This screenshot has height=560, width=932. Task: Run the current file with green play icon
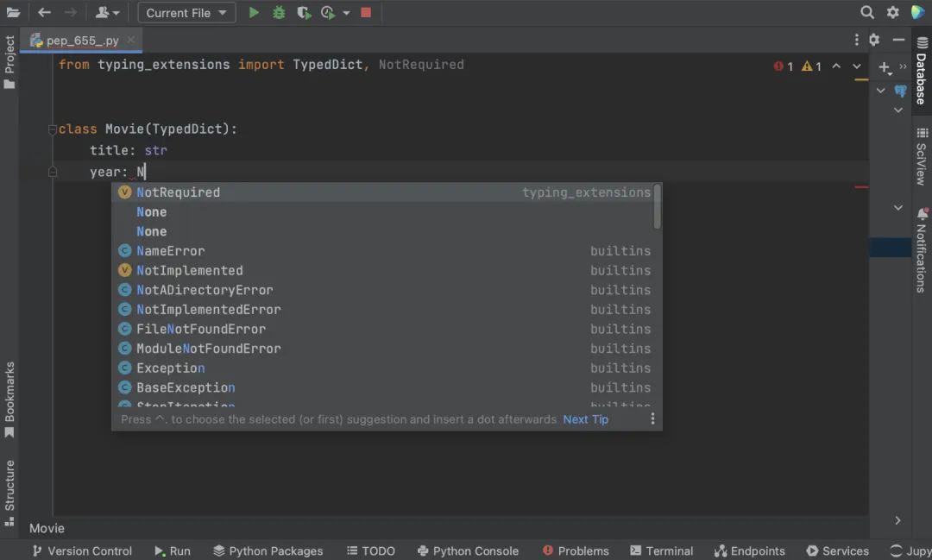click(253, 12)
